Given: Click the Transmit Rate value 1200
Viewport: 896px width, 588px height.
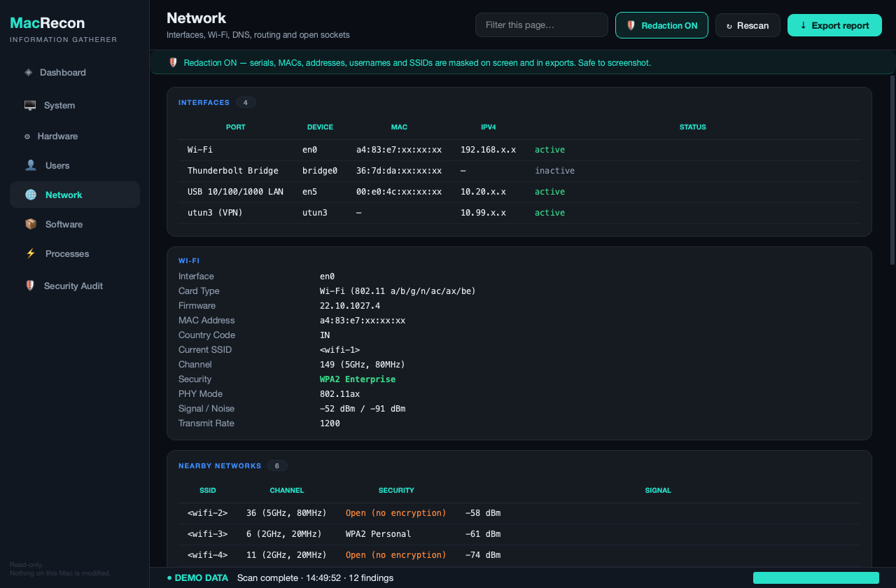Looking at the screenshot, I should [x=330, y=423].
